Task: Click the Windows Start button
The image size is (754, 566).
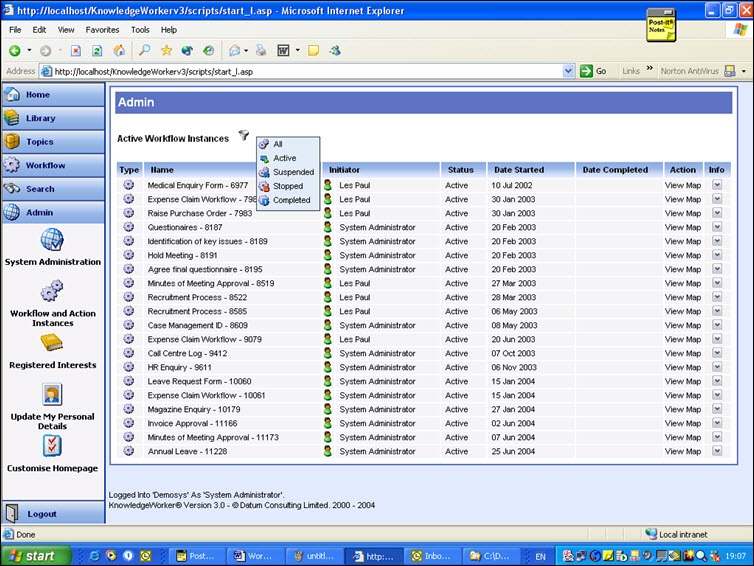Action: point(36,556)
